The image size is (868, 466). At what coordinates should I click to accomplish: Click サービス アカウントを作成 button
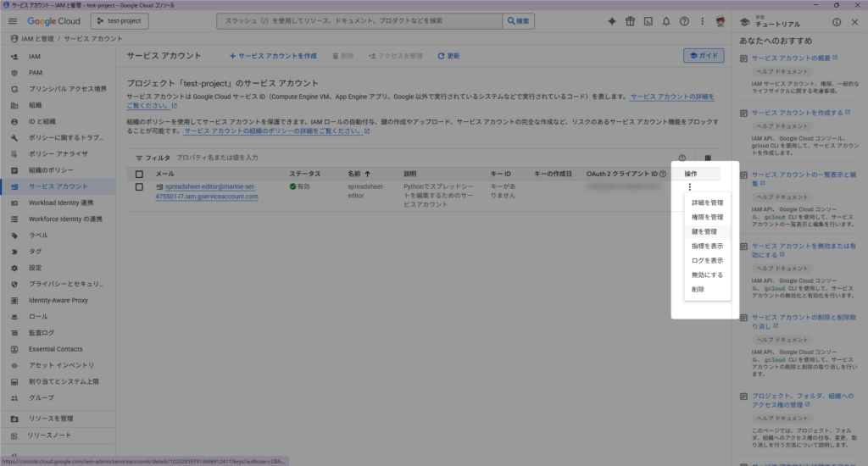273,56
